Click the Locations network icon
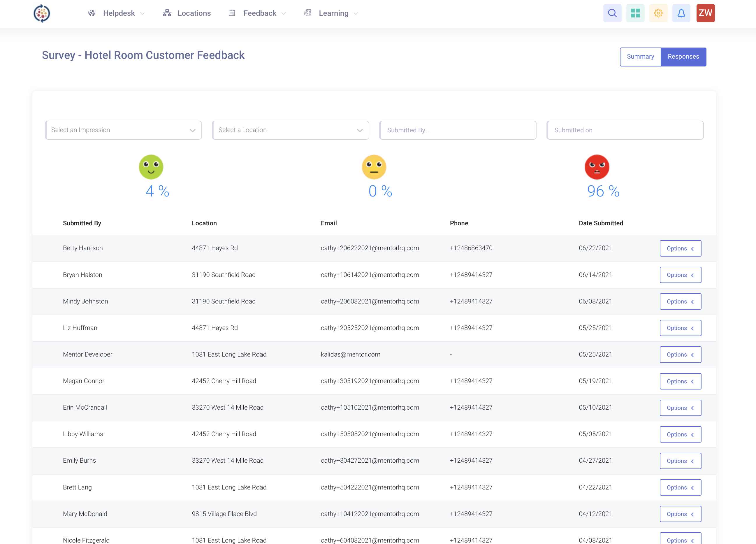756x544 pixels. (x=167, y=13)
